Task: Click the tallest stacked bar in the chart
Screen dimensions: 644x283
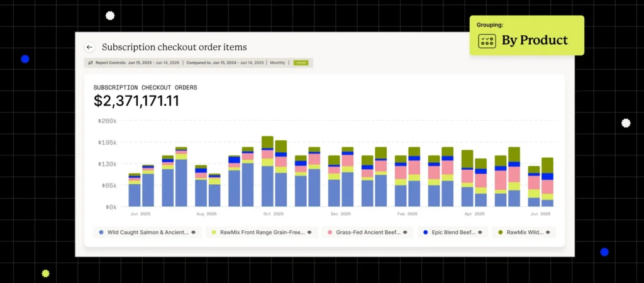Action: pyautogui.click(x=267, y=171)
